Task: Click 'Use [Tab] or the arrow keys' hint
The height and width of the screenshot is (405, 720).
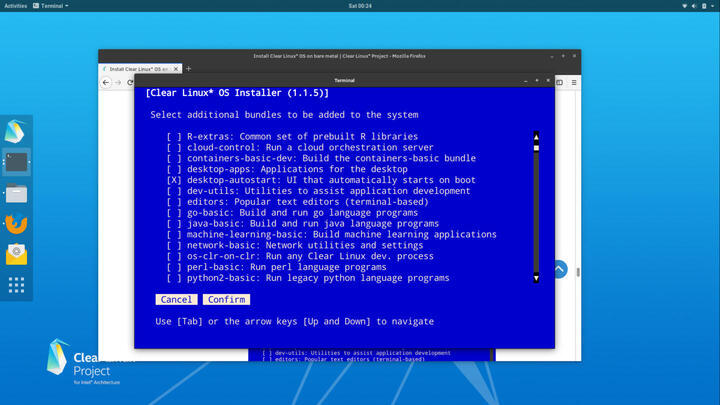Action: click(228, 321)
